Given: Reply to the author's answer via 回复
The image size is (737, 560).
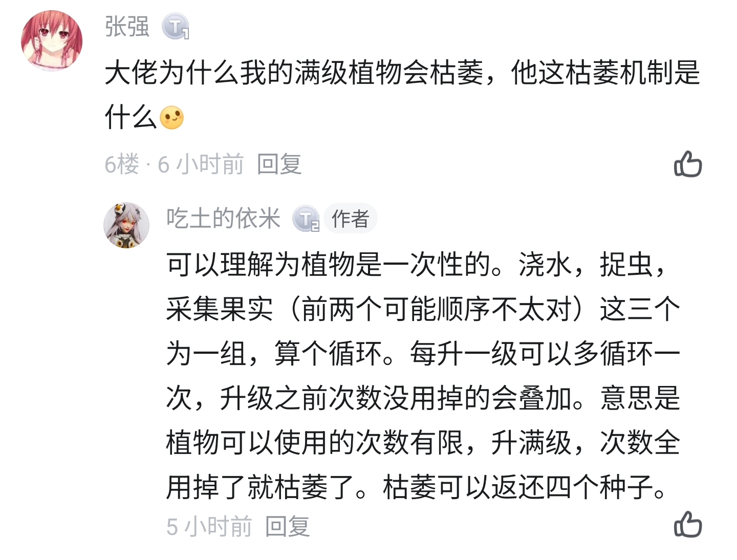Looking at the screenshot, I should click(288, 526).
